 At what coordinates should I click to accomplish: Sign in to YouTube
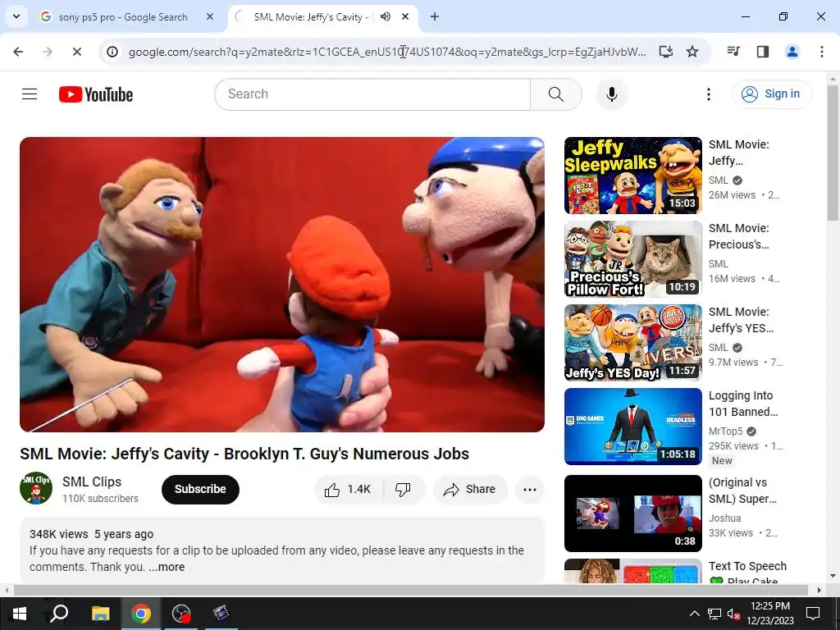tap(772, 94)
